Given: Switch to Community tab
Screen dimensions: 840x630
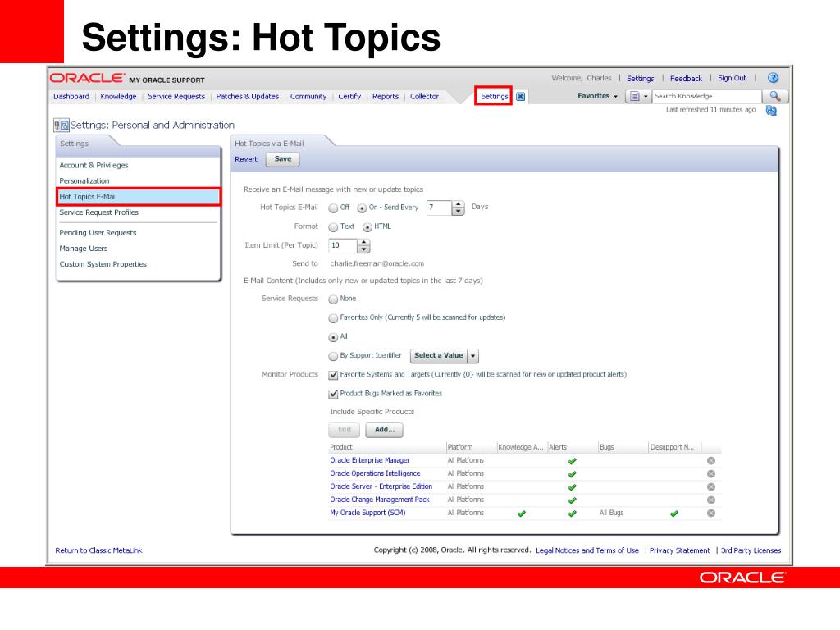Looking at the screenshot, I should pos(308,97).
